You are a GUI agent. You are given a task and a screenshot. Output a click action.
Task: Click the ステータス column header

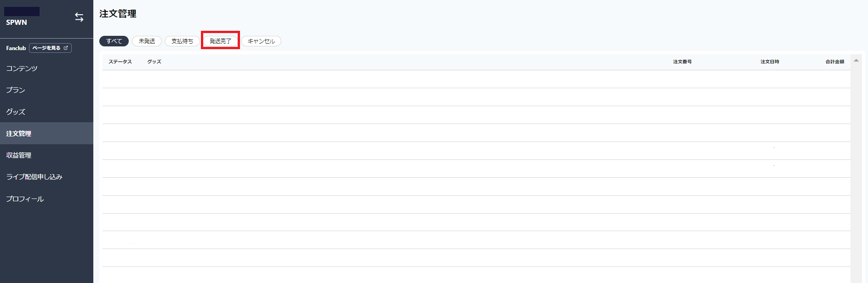120,62
